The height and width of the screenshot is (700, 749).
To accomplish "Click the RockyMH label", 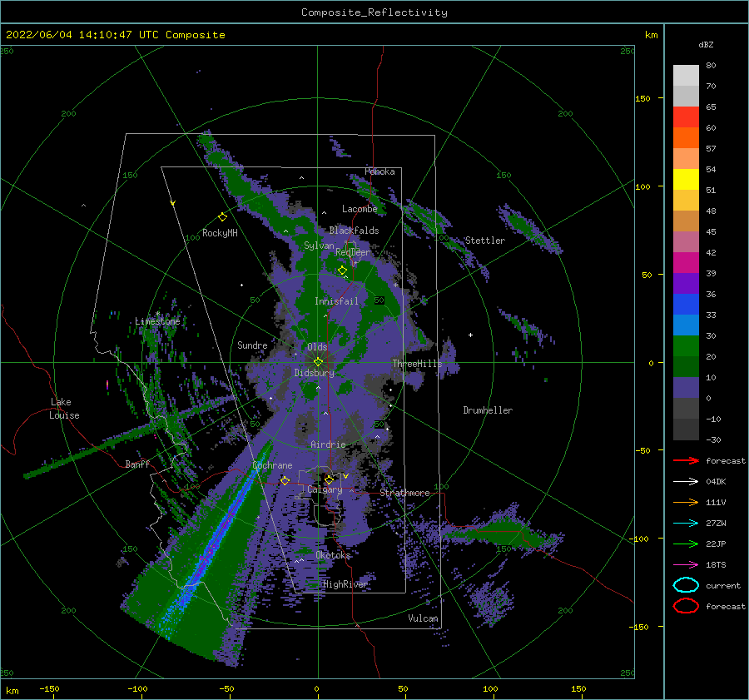I will click(220, 233).
